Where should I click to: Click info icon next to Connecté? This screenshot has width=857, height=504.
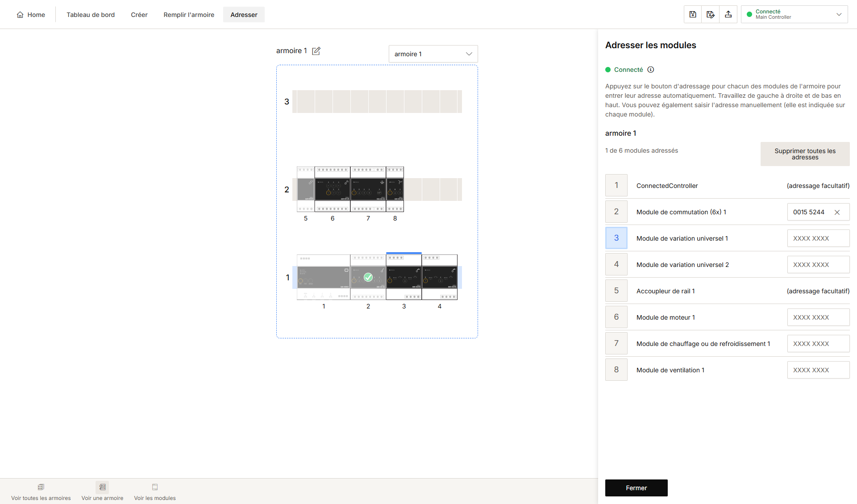pyautogui.click(x=651, y=70)
